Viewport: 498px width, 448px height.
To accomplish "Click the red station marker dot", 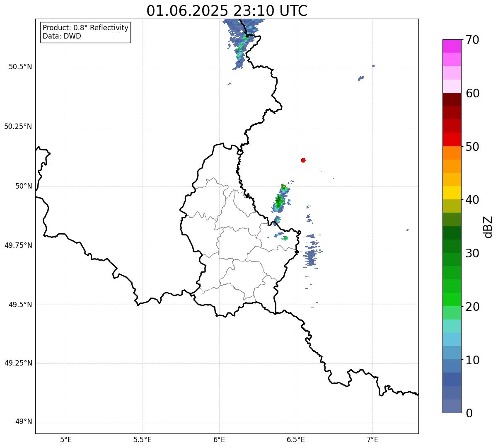I will [303, 160].
